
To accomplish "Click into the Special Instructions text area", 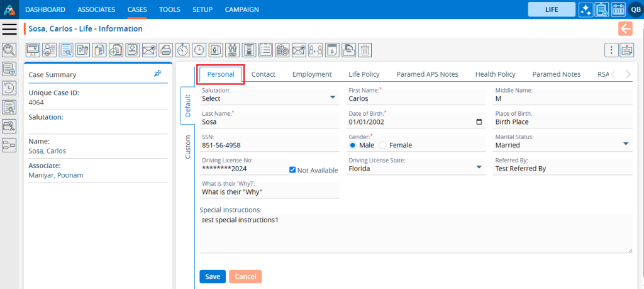I will [415, 233].
